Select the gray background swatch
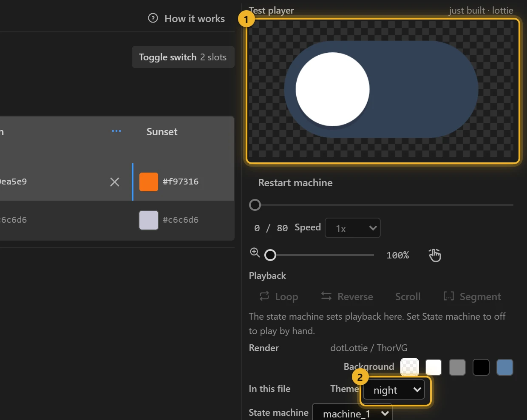Image resolution: width=527 pixels, height=420 pixels. pos(457,367)
